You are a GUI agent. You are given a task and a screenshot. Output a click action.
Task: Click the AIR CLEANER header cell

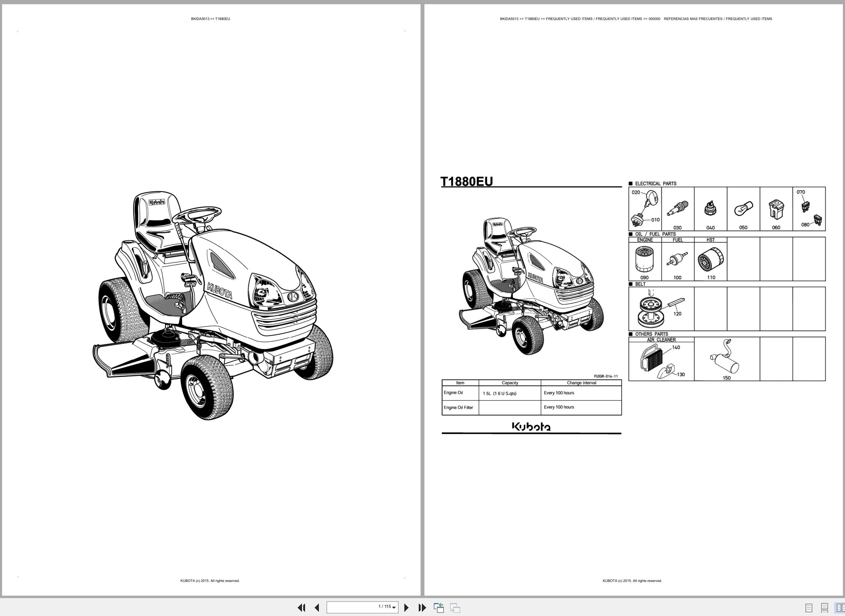(662, 340)
